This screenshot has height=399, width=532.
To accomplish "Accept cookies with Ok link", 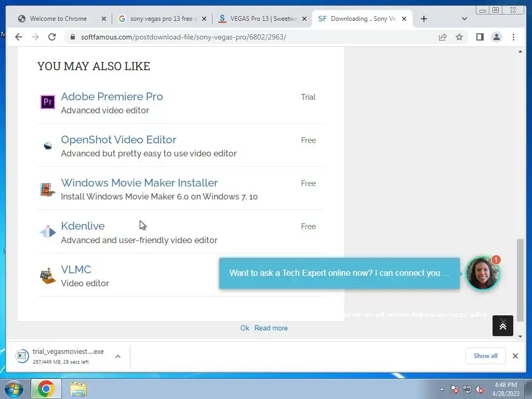I will pyautogui.click(x=245, y=328).
